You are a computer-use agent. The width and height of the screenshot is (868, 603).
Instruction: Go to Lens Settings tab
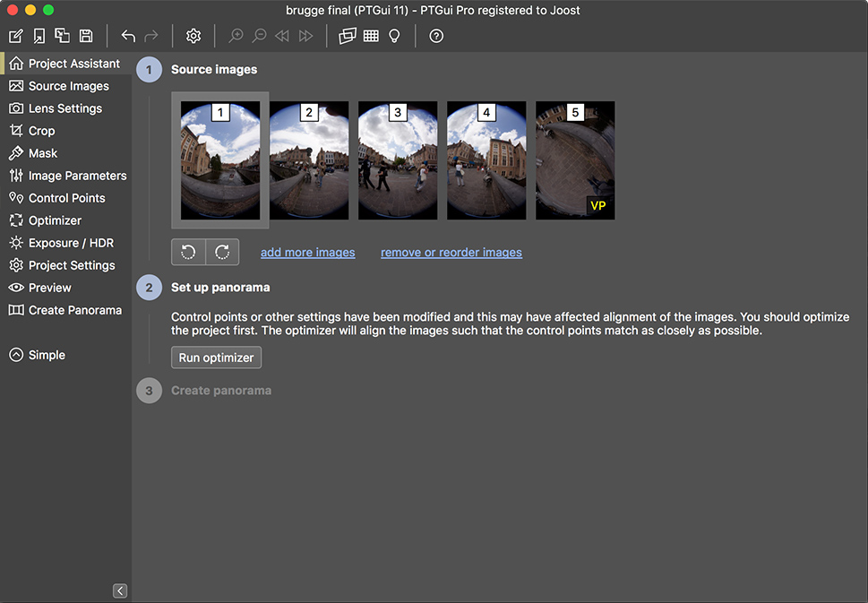tap(65, 108)
